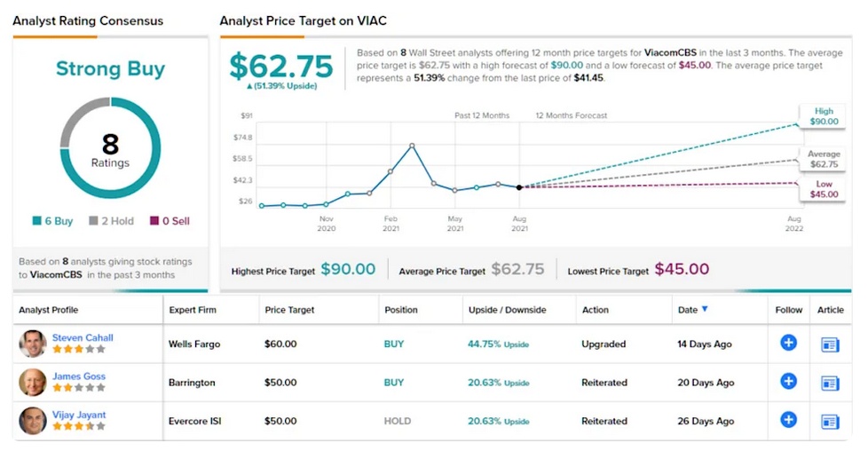868x459 pixels.
Task: Follow Vijay Jayant using plus icon
Action: 788,420
